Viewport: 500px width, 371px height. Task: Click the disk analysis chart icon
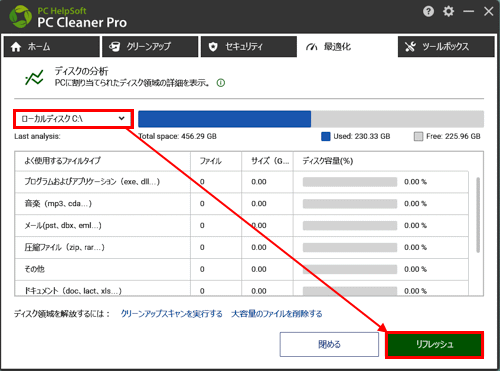point(34,77)
